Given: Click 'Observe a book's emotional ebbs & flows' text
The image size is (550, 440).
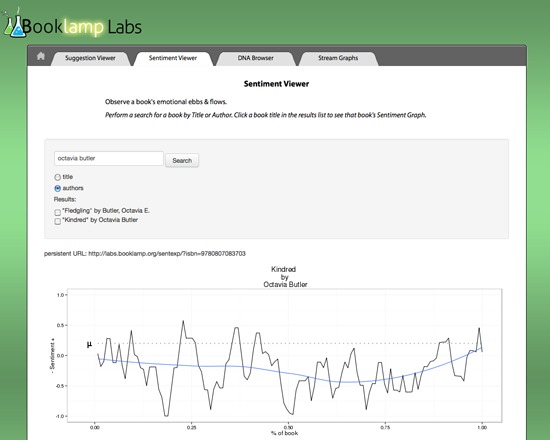Looking at the screenshot, I should 166,102.
